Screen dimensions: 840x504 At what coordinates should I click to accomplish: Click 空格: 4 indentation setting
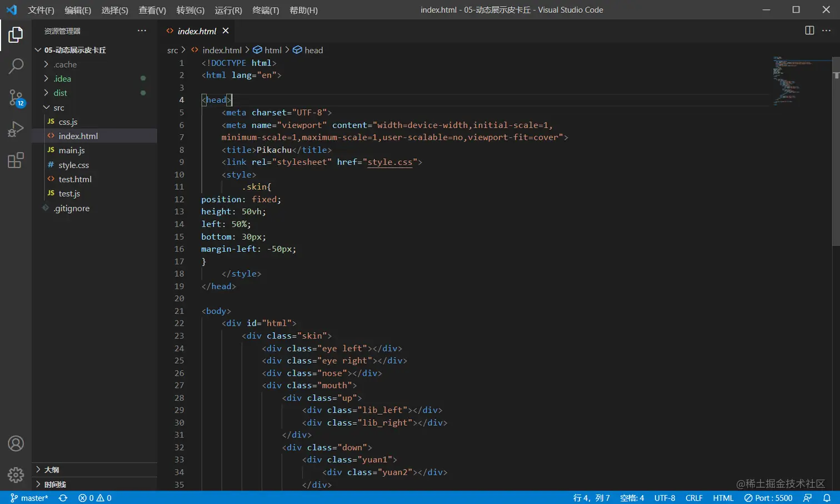tap(632, 498)
